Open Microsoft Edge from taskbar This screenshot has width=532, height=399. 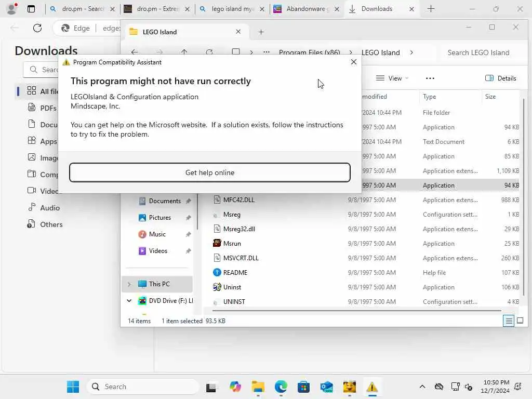281,387
